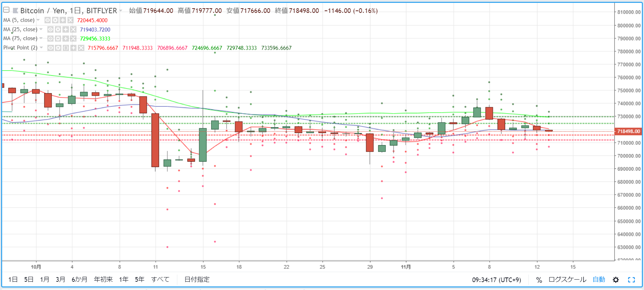The image size is (644, 290).
Task: Open dropdown arrow beside Pivot Point (2)
Action: coord(41,48)
